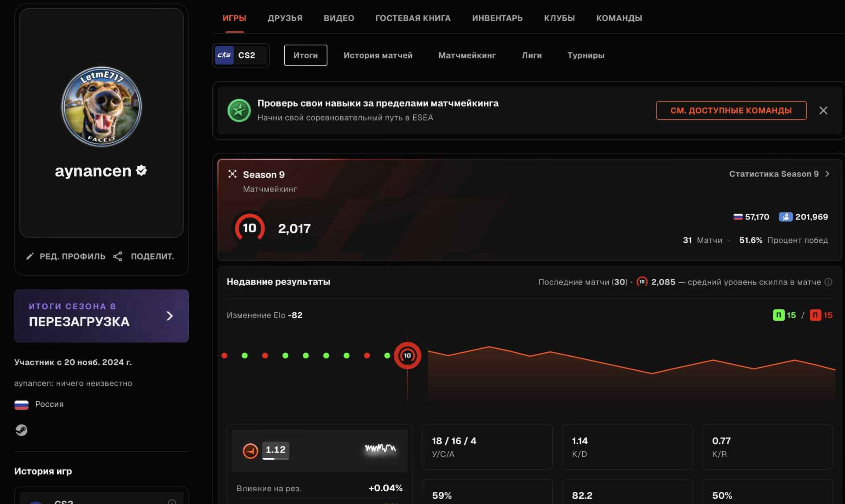Switch to the ДРУЗЬЯ tab
Viewport: 845px width, 504px height.
point(285,18)
